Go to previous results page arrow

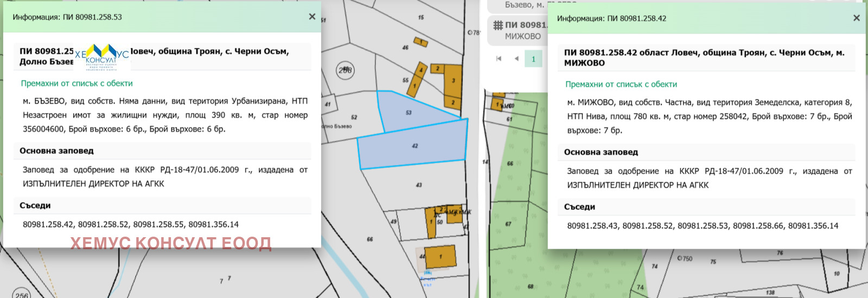click(x=516, y=59)
